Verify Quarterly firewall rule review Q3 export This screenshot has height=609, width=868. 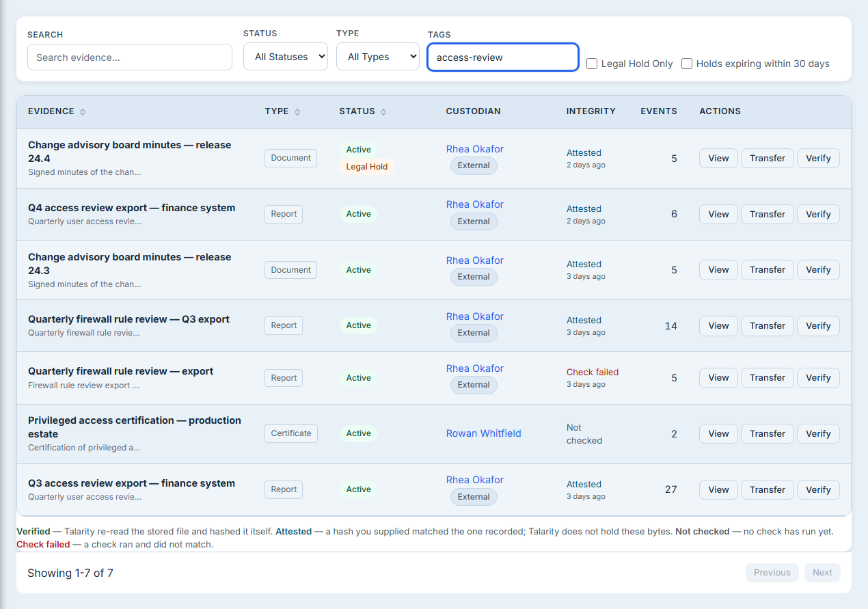click(818, 325)
